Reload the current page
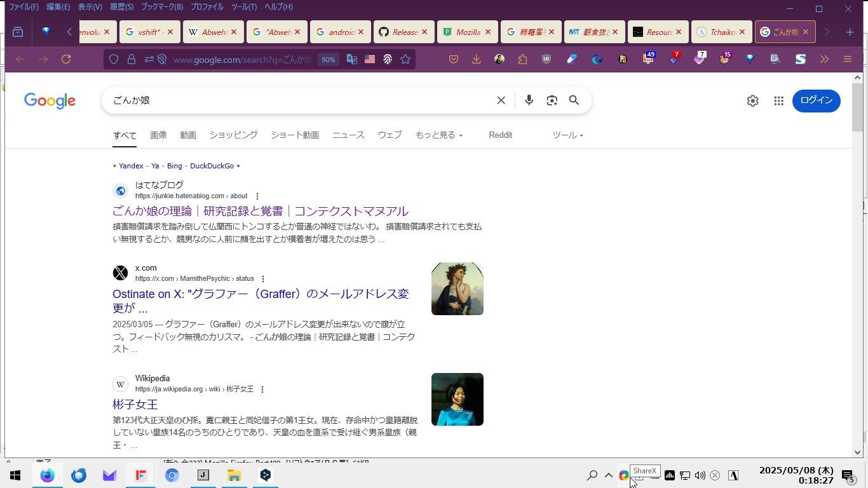This screenshot has height=488, width=868. pyautogui.click(x=66, y=59)
